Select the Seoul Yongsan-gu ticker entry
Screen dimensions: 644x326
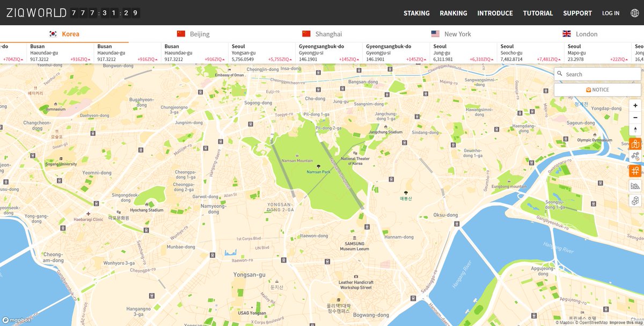point(262,53)
